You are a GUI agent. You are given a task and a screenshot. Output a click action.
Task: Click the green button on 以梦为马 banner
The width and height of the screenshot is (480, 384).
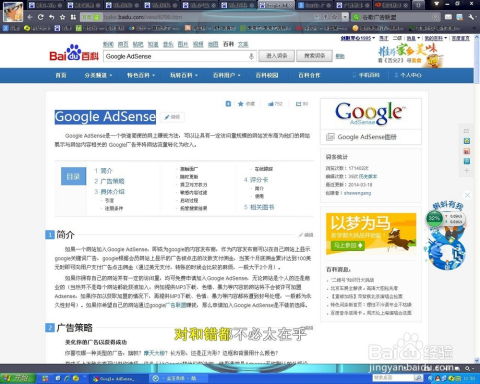pyautogui.click(x=348, y=245)
